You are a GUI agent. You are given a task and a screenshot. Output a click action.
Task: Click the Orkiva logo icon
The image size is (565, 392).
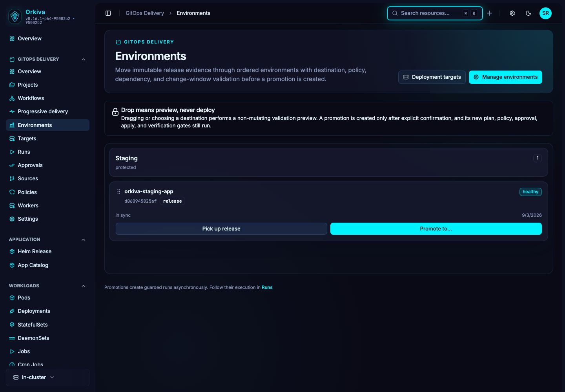pos(15,16)
